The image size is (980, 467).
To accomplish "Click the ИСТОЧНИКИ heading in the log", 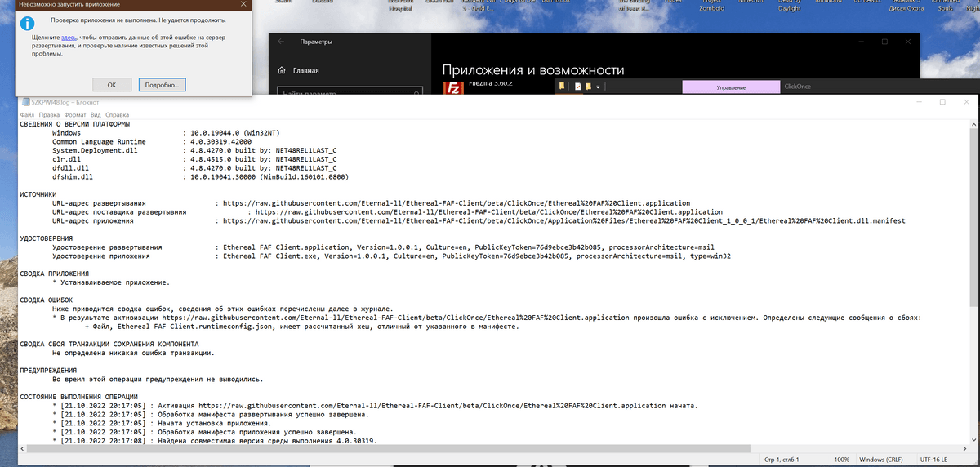I will (x=38, y=194).
